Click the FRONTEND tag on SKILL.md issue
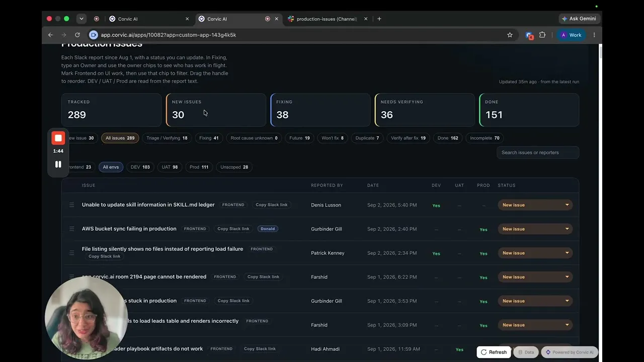Screen dimensions: 644x362 click(x=233, y=205)
